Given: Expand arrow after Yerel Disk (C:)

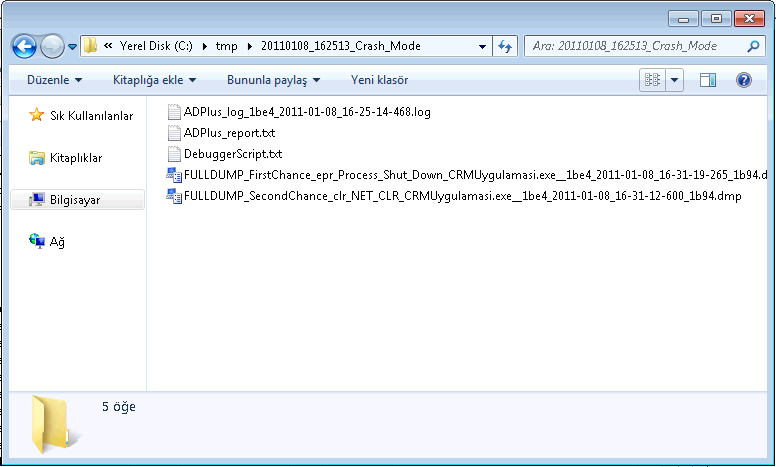Looking at the screenshot, I should click(x=204, y=46).
